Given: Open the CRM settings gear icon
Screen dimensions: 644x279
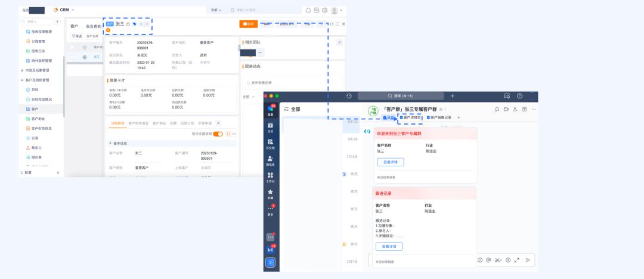Looking at the screenshot, I should coord(324,10).
